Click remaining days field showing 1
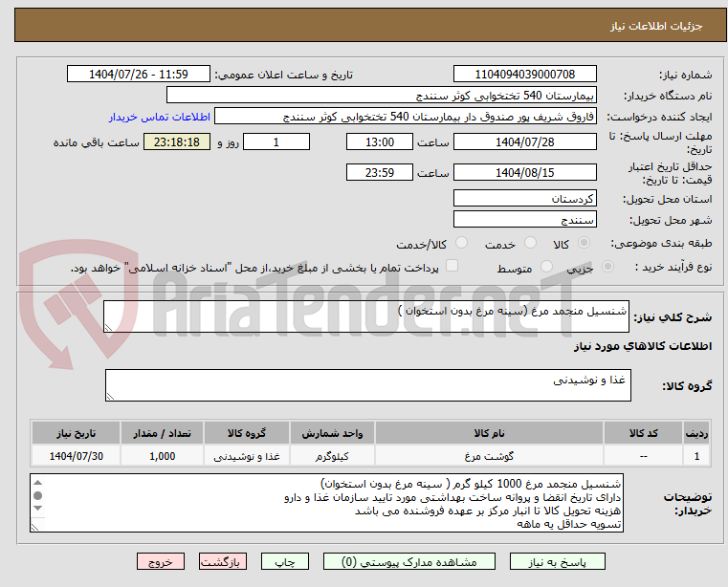728x587 pixels. pos(276,141)
